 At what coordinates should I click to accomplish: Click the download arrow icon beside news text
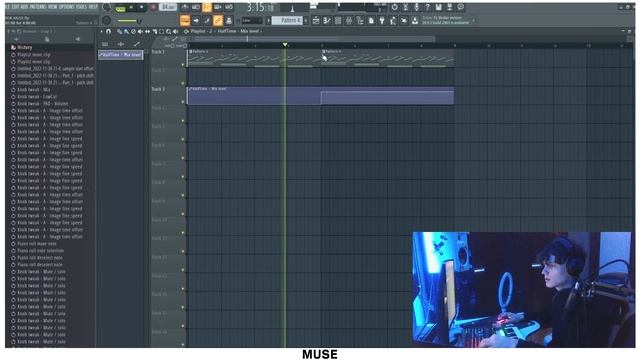[x=415, y=20]
